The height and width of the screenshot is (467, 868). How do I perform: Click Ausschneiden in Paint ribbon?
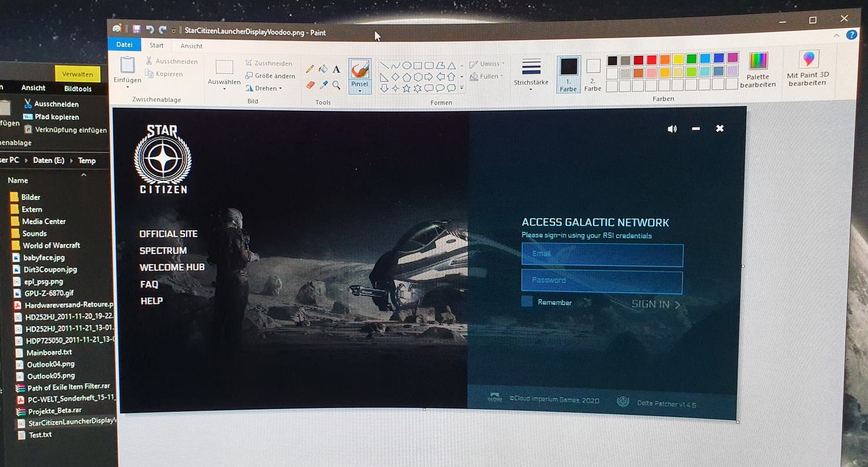(171, 61)
